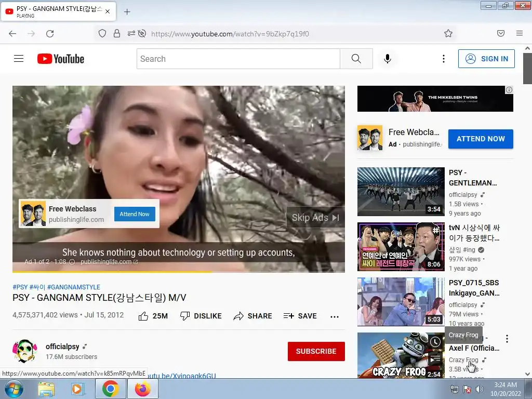The width and height of the screenshot is (532, 399).
Task: Click the Free Webclass sidebar ad avatar
Action: (x=370, y=138)
